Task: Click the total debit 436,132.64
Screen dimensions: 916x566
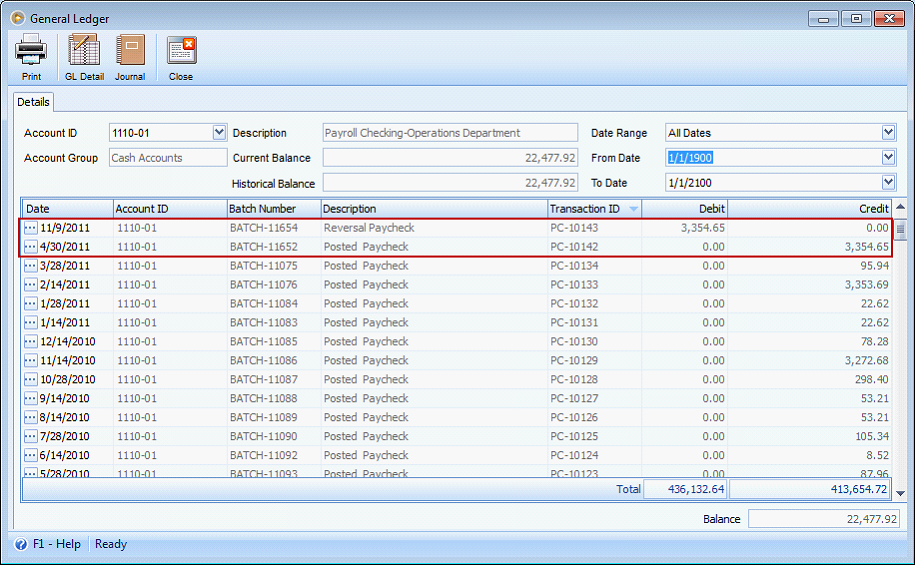Action: click(x=685, y=489)
